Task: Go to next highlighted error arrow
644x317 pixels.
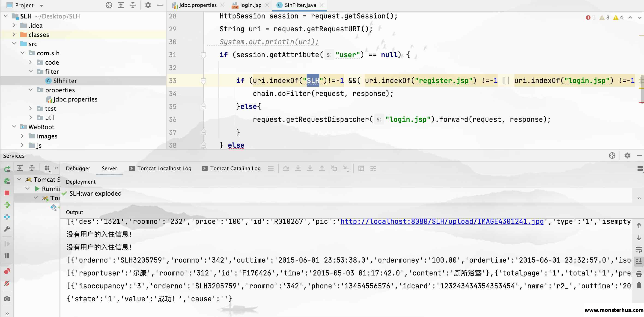Action: [639, 18]
